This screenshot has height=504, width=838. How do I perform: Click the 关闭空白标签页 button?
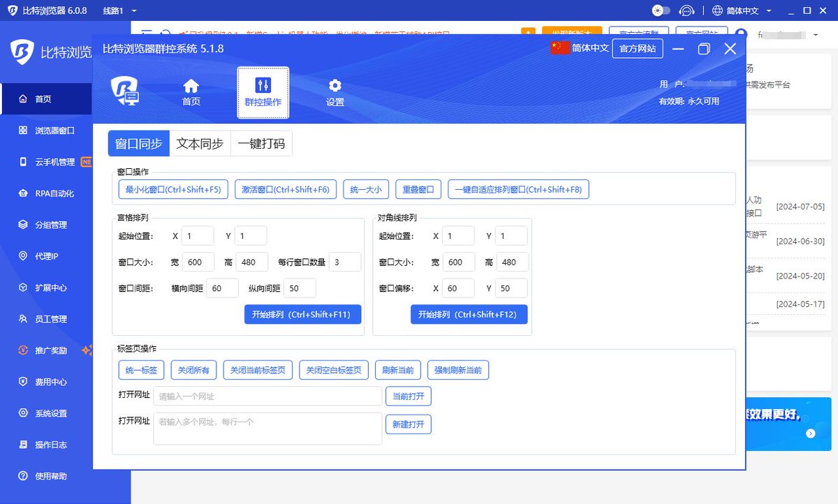tap(334, 370)
